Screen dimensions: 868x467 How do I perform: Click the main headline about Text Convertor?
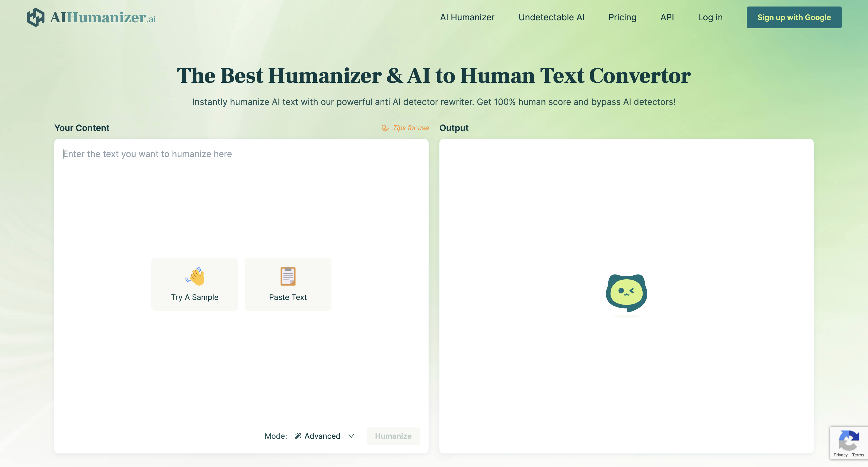pyautogui.click(x=434, y=75)
